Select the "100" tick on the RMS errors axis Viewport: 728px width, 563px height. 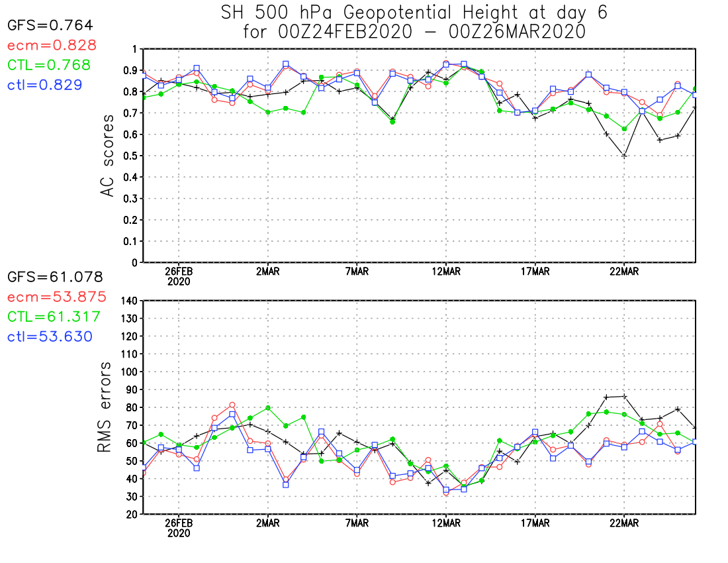pos(130,372)
